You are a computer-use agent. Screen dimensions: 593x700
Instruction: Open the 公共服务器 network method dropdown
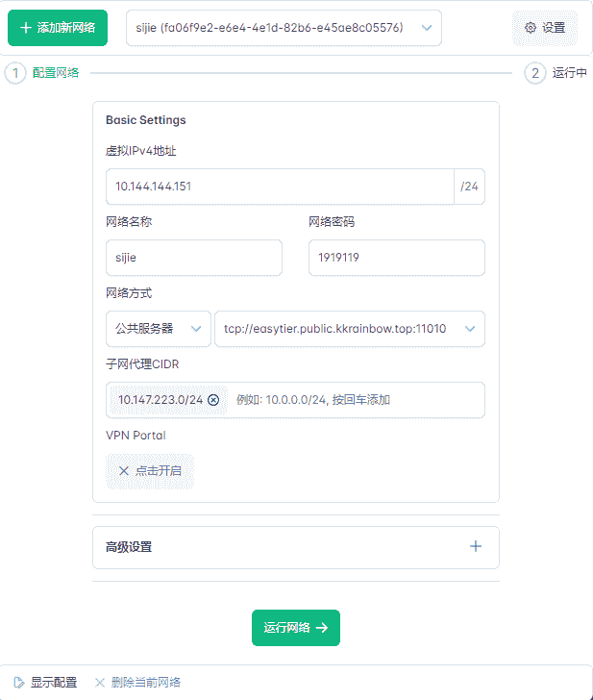159,329
